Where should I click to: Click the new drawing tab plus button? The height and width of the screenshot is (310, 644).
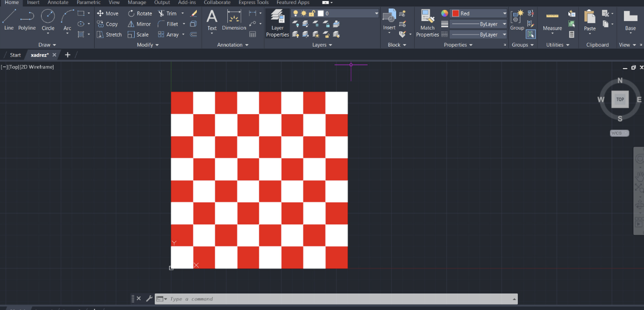click(68, 55)
